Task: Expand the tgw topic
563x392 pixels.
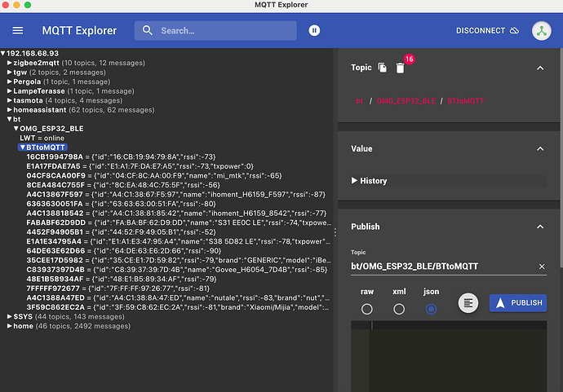Action: pyautogui.click(x=10, y=72)
